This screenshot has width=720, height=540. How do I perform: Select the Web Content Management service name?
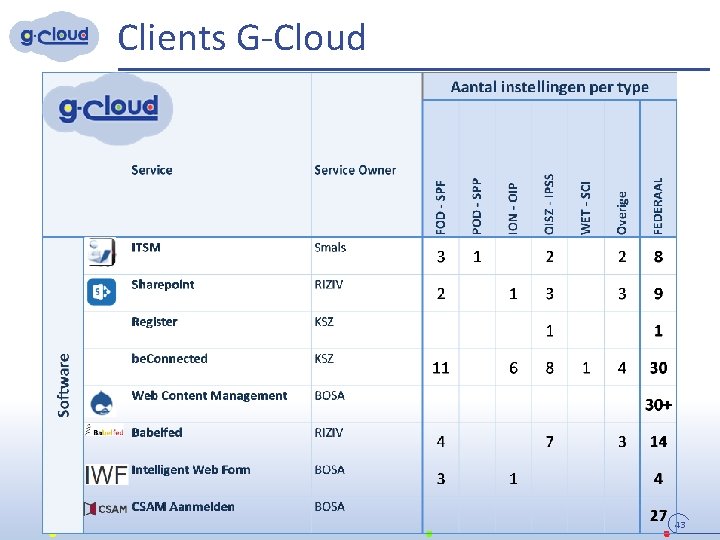tap(209, 396)
